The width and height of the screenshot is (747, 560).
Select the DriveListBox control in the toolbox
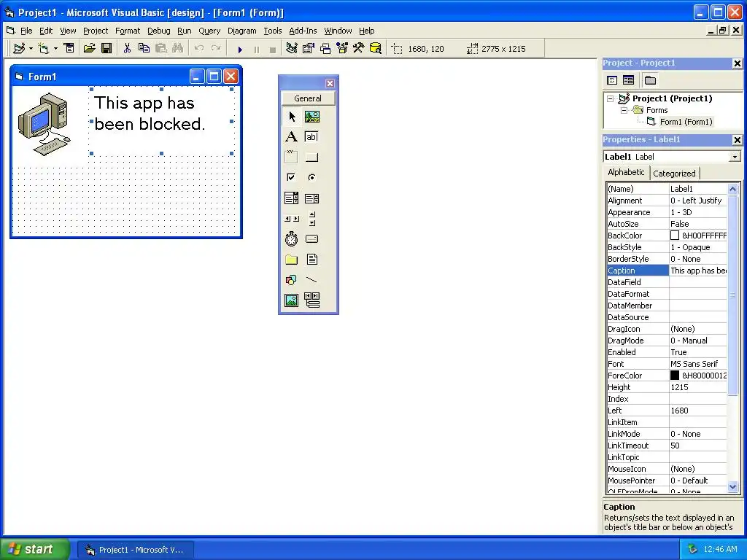[312, 239]
